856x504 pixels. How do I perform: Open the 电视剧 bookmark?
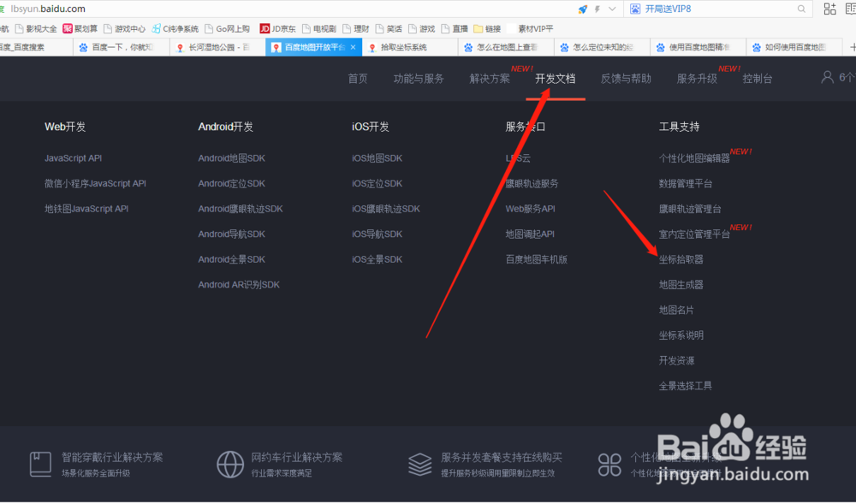pos(318,29)
